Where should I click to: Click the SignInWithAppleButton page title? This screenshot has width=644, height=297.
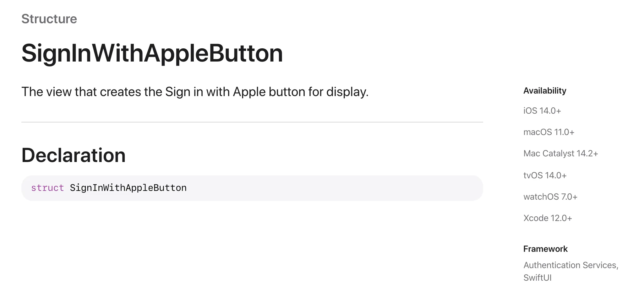(x=152, y=53)
